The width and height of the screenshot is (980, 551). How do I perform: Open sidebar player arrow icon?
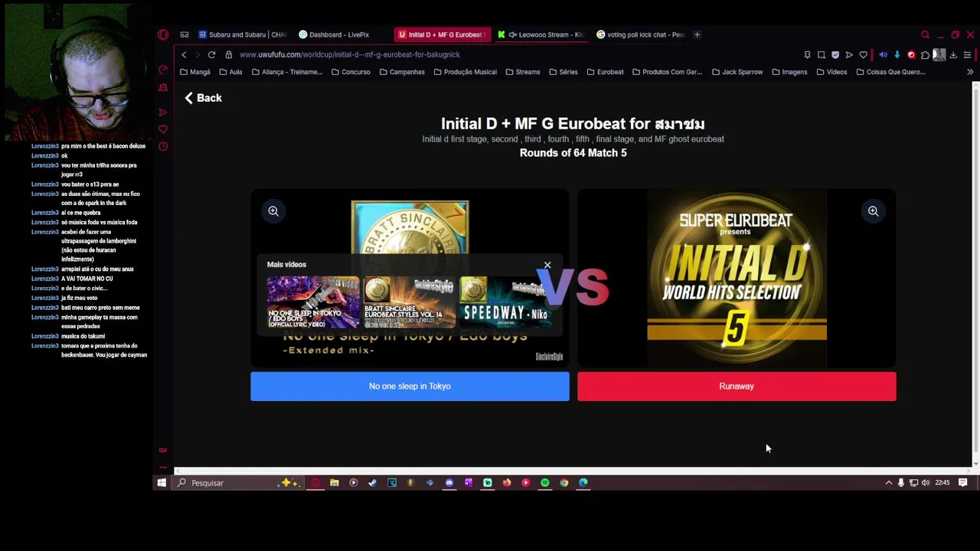point(163,112)
